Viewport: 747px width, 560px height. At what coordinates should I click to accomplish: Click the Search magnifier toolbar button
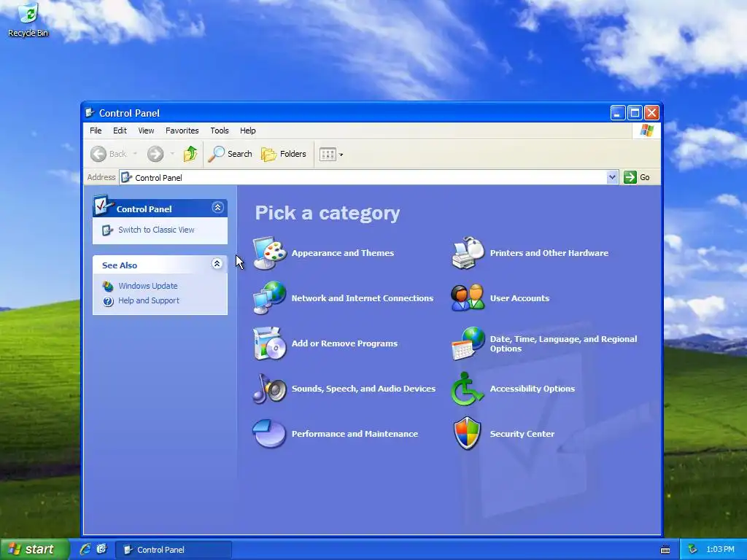(230, 154)
